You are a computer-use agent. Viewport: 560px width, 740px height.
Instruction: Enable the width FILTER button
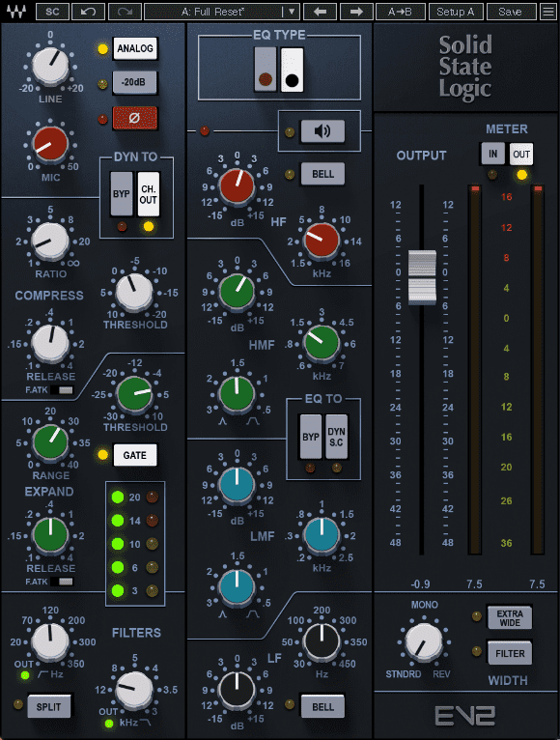510,653
